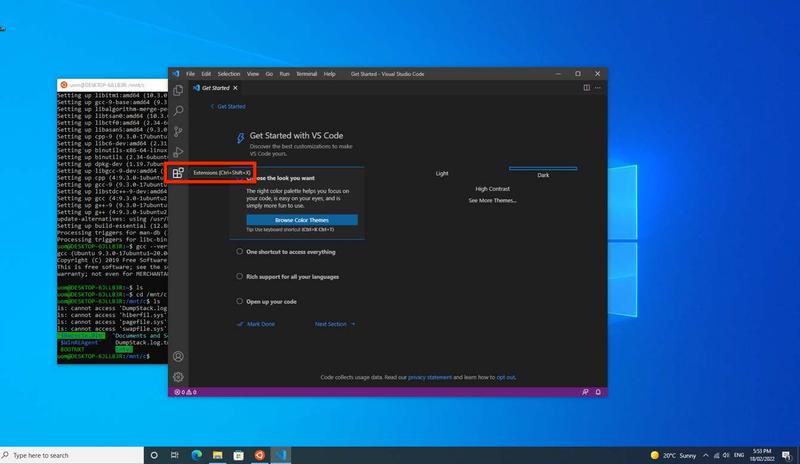Click the network icon in the system tray

tap(716, 455)
